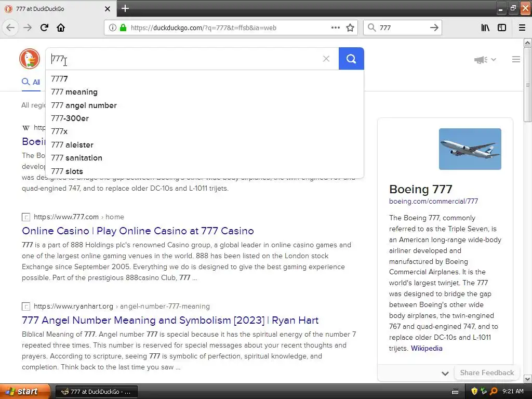Select the 777 at DuckDuckGo taskbar item
Screen dimensions: 532x399
96,392
